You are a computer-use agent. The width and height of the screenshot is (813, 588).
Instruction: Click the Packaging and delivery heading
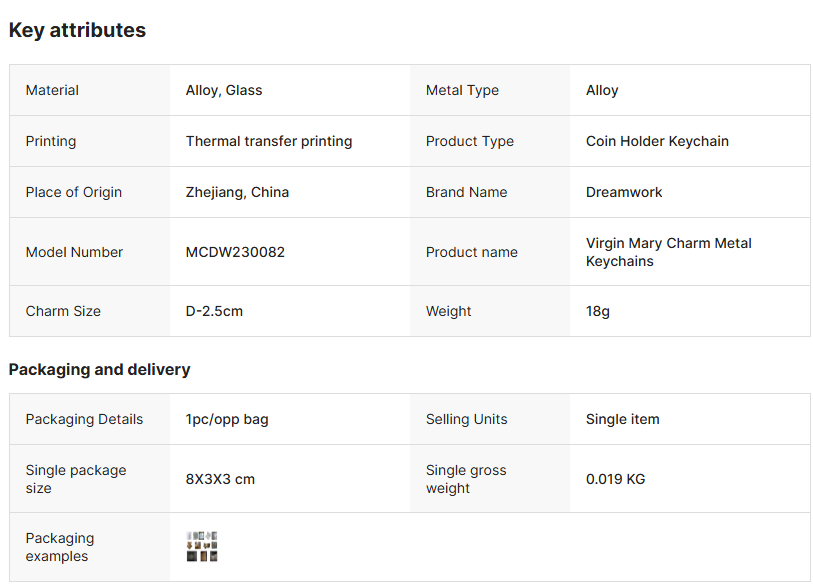99,369
